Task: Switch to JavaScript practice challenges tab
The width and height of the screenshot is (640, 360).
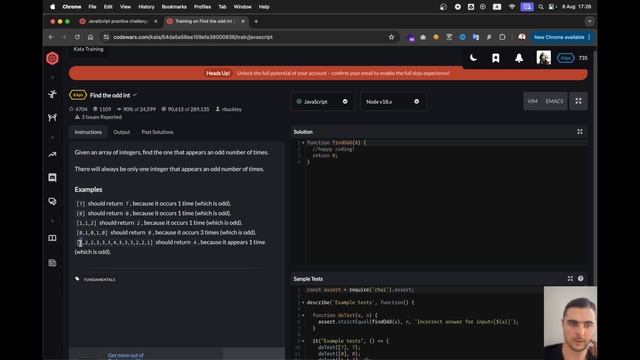Action: coord(118,21)
